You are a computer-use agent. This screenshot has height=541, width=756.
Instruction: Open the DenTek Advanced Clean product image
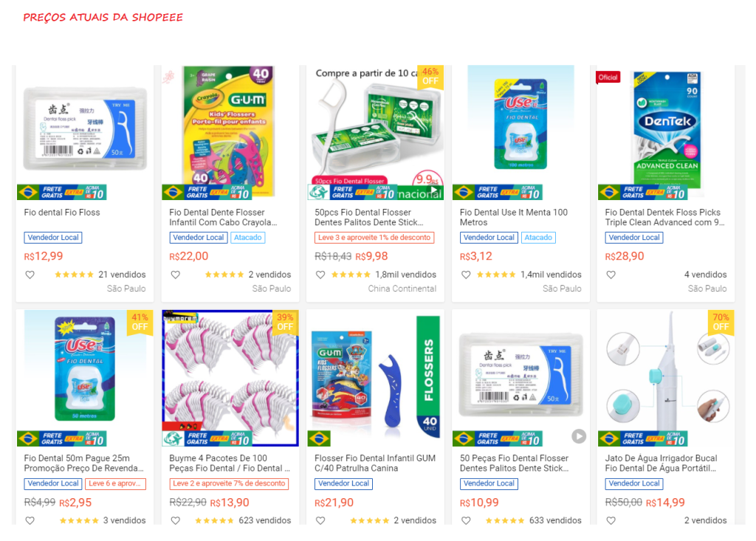(666, 130)
